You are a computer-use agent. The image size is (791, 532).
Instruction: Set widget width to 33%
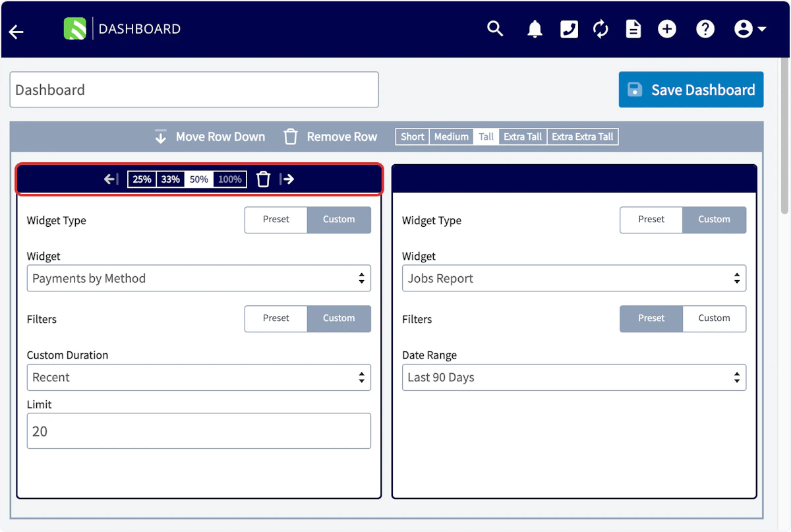(x=171, y=179)
